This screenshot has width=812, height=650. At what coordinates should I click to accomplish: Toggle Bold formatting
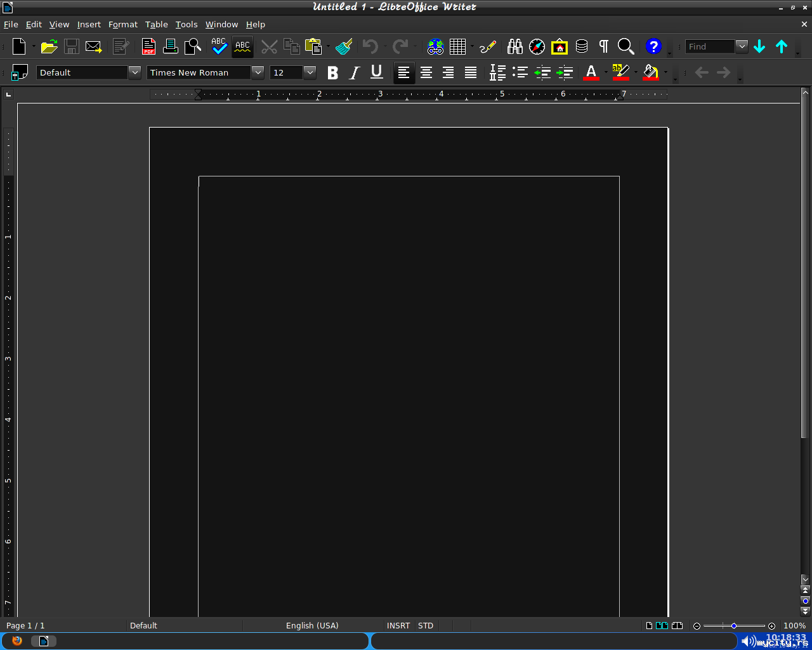pyautogui.click(x=332, y=72)
